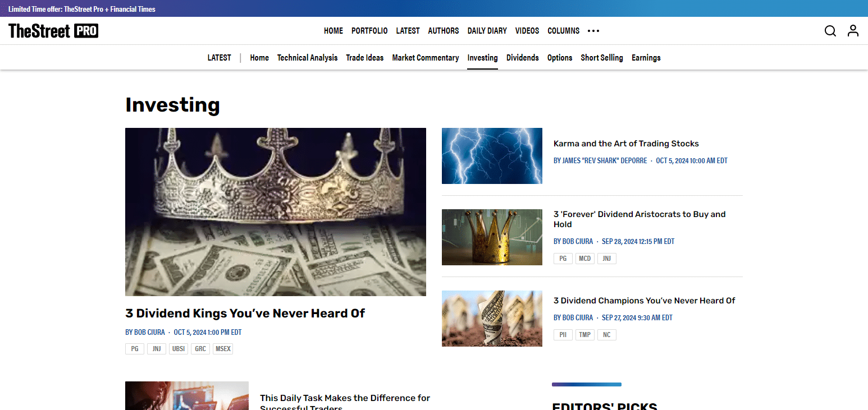Open the crown and dollar bills featured image

point(276,212)
